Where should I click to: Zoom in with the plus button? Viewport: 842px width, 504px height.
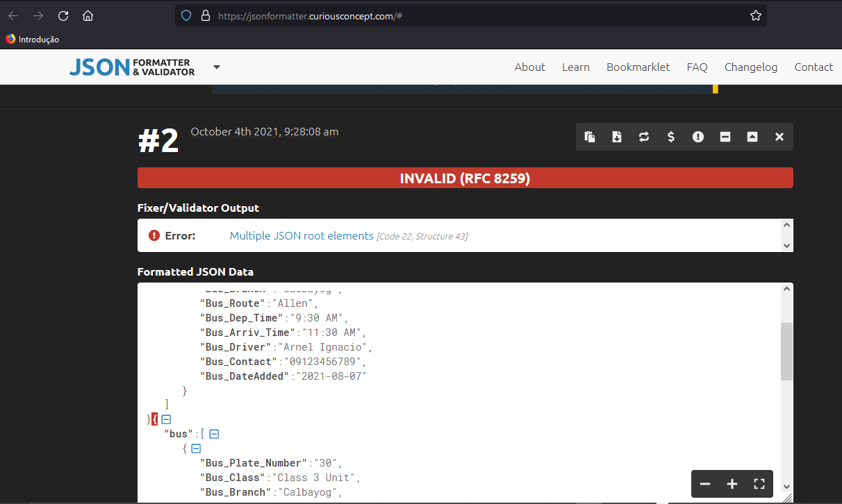[x=732, y=484]
